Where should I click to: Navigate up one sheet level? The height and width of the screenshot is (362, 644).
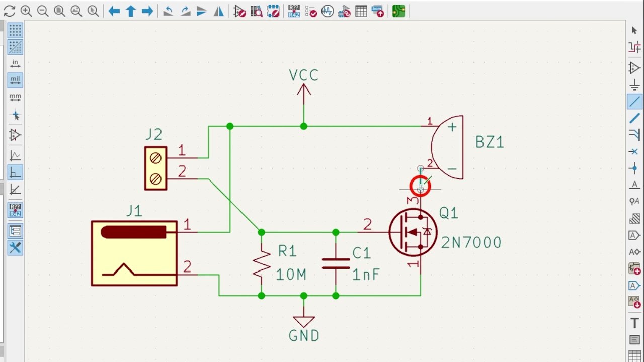[x=131, y=11]
